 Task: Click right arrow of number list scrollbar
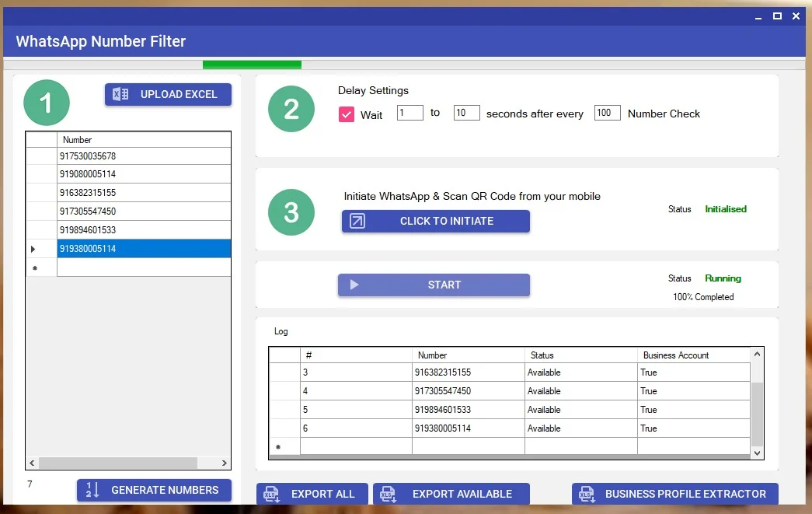pyautogui.click(x=225, y=463)
